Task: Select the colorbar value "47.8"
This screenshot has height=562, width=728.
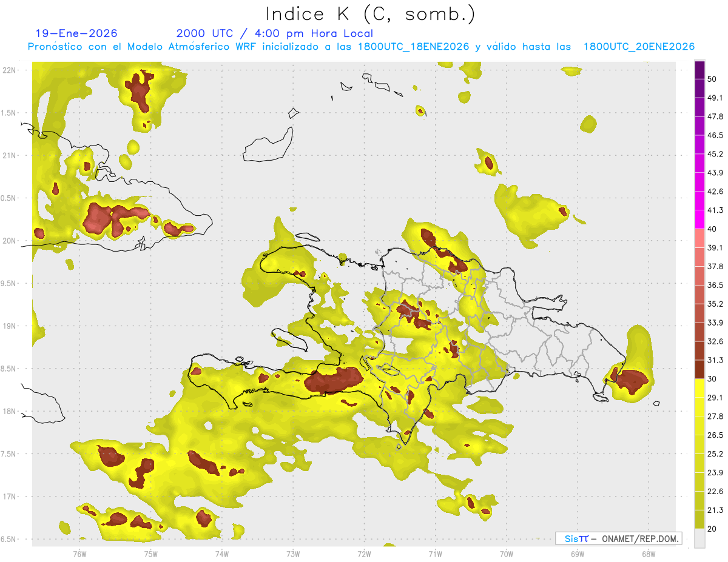Action: [715, 116]
